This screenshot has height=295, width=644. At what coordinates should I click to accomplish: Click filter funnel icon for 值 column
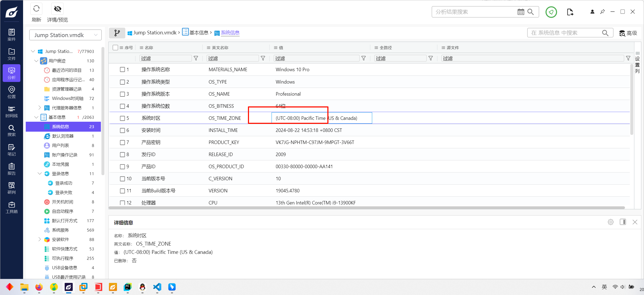364,58
